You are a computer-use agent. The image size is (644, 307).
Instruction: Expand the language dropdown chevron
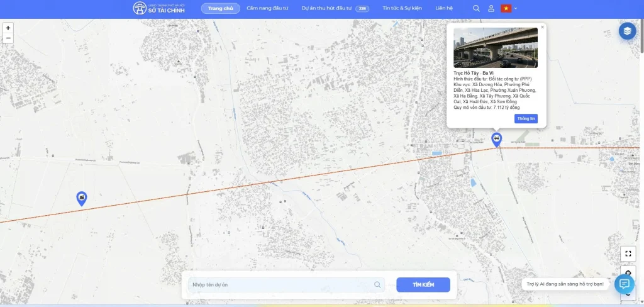tap(516, 8)
